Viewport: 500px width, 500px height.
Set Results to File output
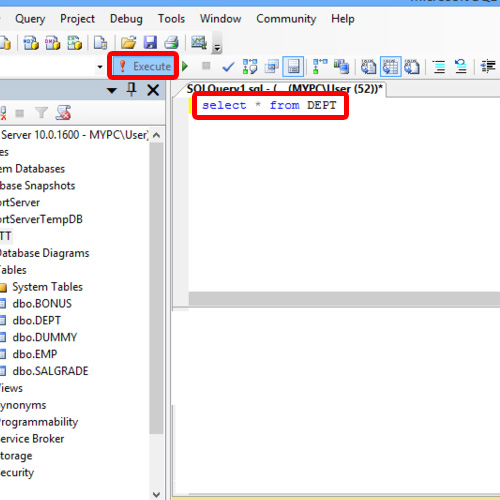412,66
